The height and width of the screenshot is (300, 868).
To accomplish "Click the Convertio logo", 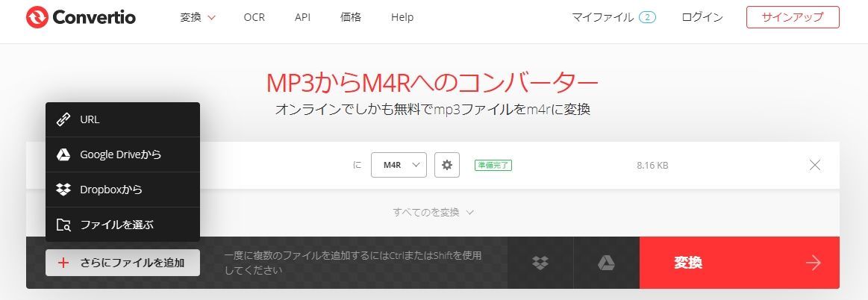I will [x=81, y=17].
